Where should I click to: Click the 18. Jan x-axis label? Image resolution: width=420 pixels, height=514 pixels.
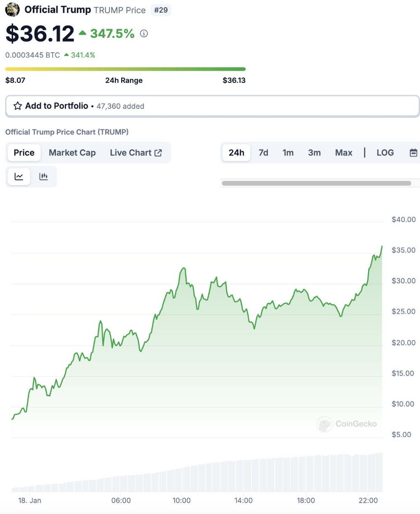pyautogui.click(x=30, y=501)
